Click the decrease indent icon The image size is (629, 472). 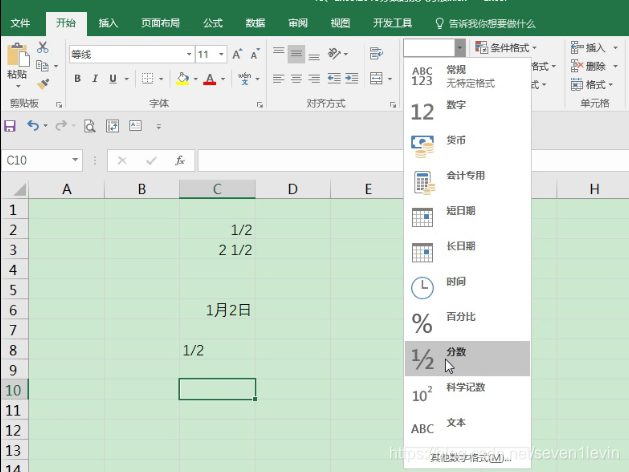coord(334,79)
